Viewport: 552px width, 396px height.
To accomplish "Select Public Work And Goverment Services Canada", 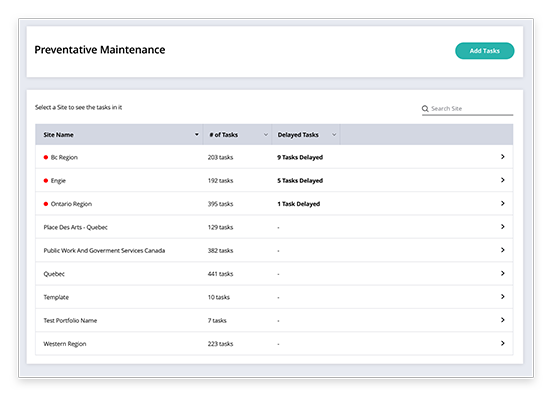I will point(104,251).
